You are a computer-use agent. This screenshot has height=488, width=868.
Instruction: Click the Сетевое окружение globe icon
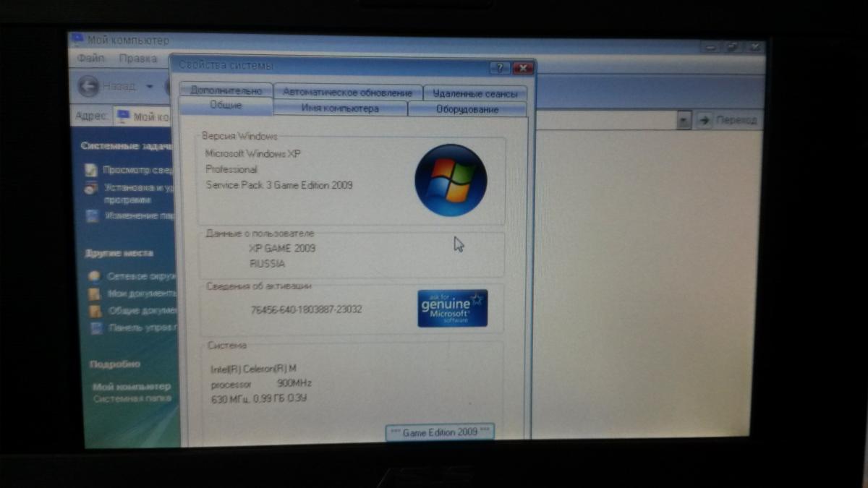[x=93, y=276]
